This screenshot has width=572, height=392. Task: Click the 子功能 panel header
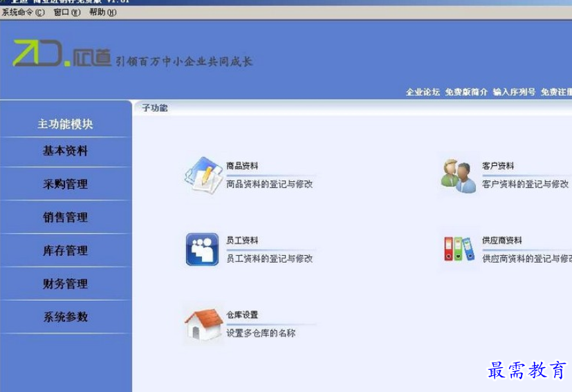[x=155, y=108]
